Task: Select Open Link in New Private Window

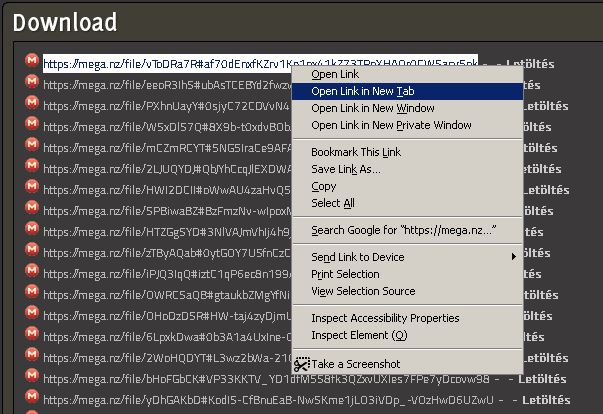Action: [391, 125]
